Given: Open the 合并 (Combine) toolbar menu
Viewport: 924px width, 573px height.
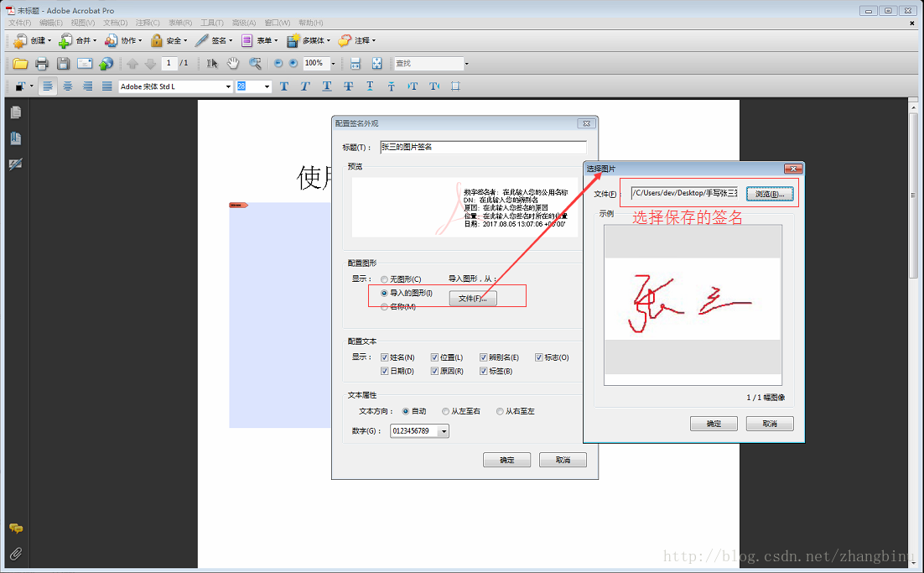Looking at the screenshot, I should click(77, 40).
